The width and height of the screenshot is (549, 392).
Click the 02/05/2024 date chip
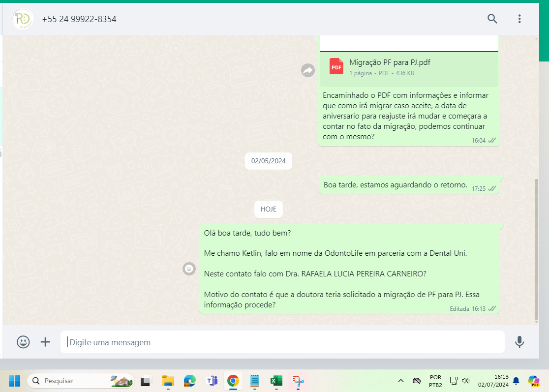[x=268, y=161]
